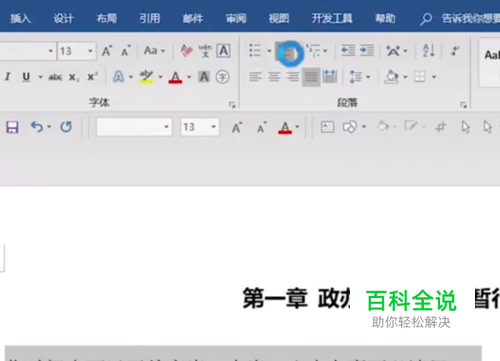Viewport: 500px width, 361px height.
Task: Increase font size in the ribbon Font group
Action: [107, 51]
